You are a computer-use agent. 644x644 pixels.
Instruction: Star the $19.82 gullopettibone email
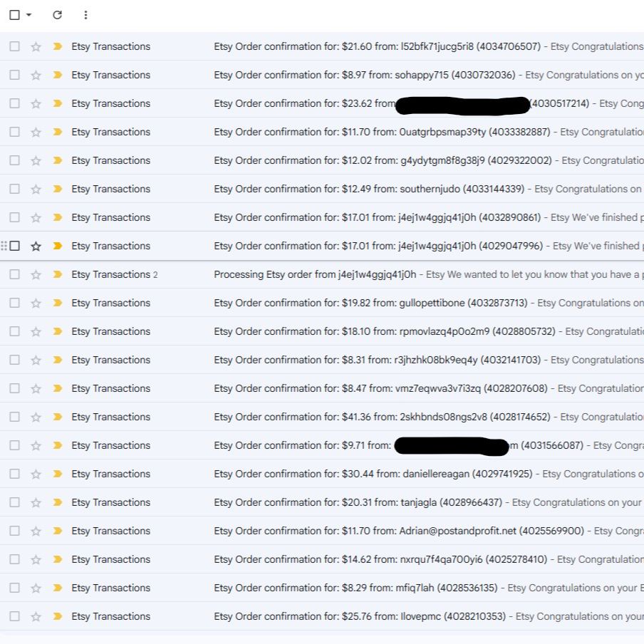click(x=36, y=303)
